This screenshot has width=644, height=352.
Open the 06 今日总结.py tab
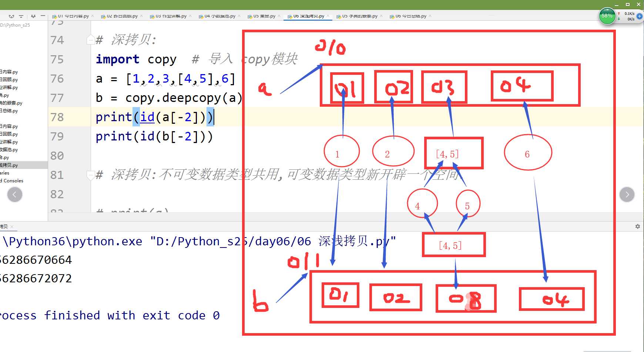411,16
